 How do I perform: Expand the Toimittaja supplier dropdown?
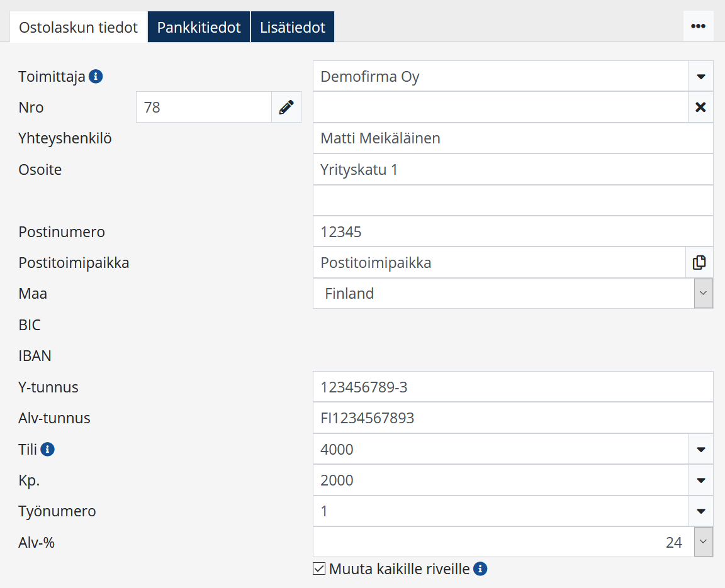click(x=700, y=77)
